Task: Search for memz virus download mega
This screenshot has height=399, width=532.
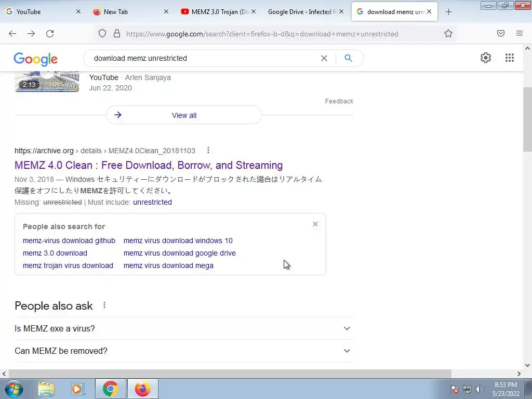Action: (168, 265)
